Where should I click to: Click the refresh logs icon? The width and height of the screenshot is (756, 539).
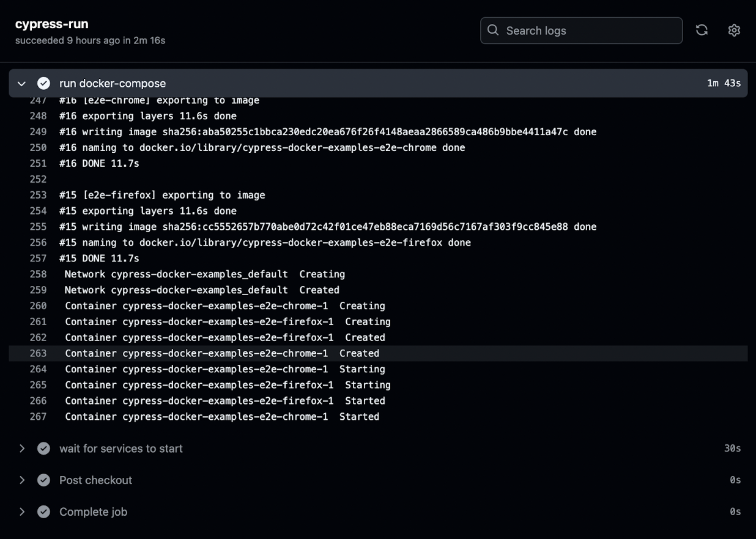point(702,30)
